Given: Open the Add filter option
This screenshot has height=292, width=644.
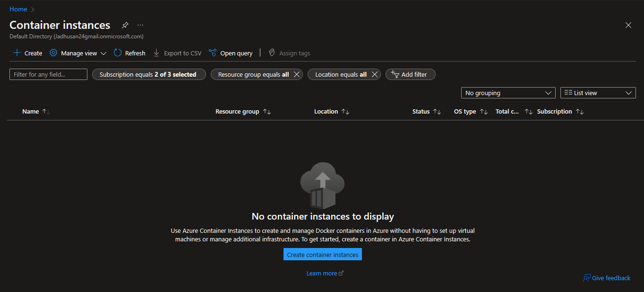Looking at the screenshot, I should tap(410, 74).
